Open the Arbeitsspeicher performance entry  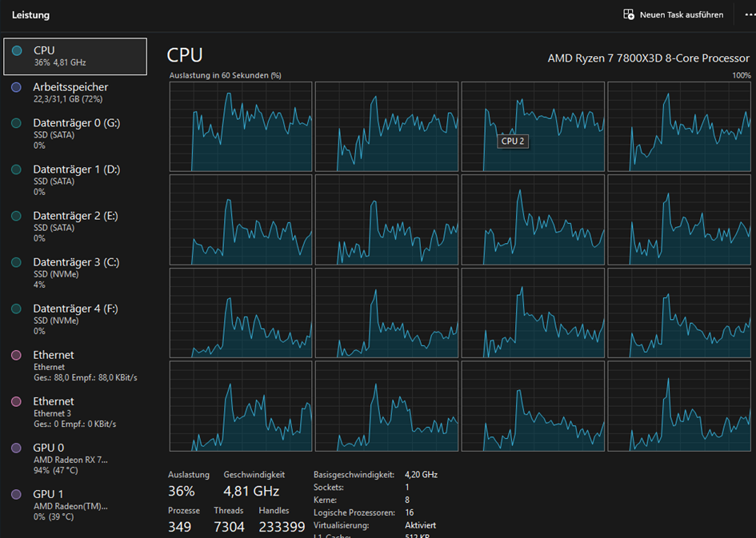click(75, 93)
